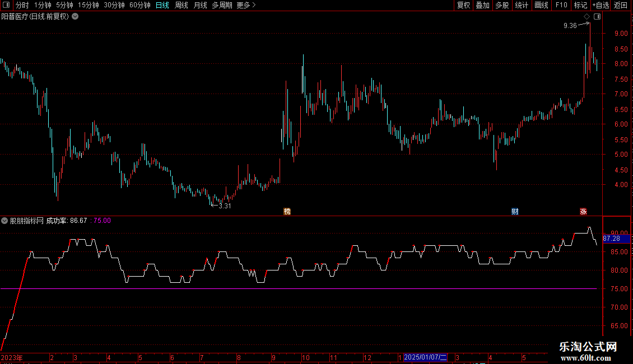The height and width of the screenshot is (364, 633).
Task: Click the 2025/01/07/二 date label
Action: 426,357
